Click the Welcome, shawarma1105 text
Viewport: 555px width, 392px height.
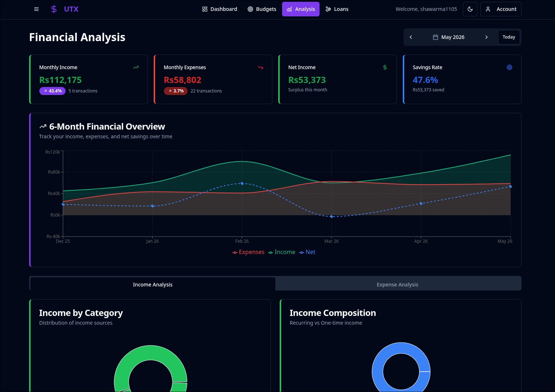tap(426, 9)
